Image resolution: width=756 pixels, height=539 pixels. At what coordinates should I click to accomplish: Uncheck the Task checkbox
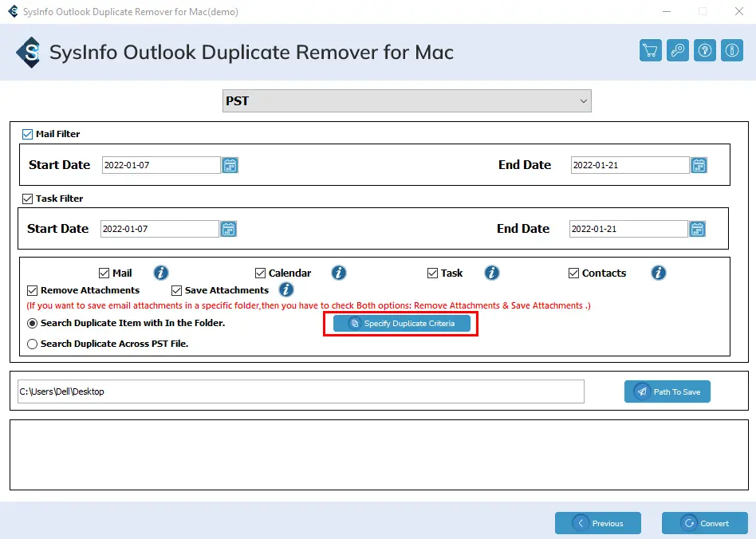(x=432, y=273)
